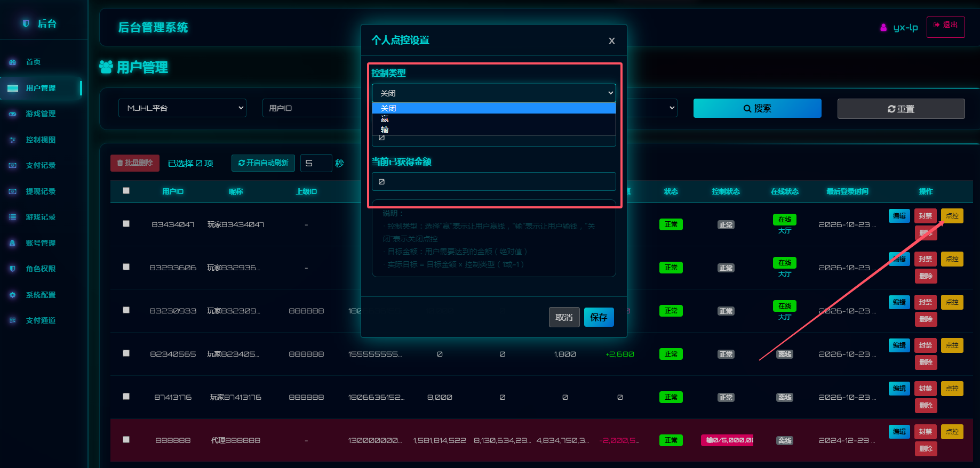980x468 pixels.
Task: Open the 用户管理 menu item in sidebar
Action: 41,88
